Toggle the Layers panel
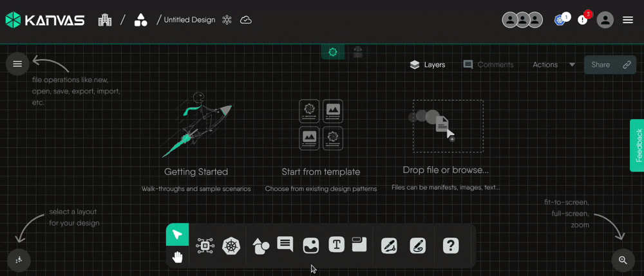 (428, 65)
